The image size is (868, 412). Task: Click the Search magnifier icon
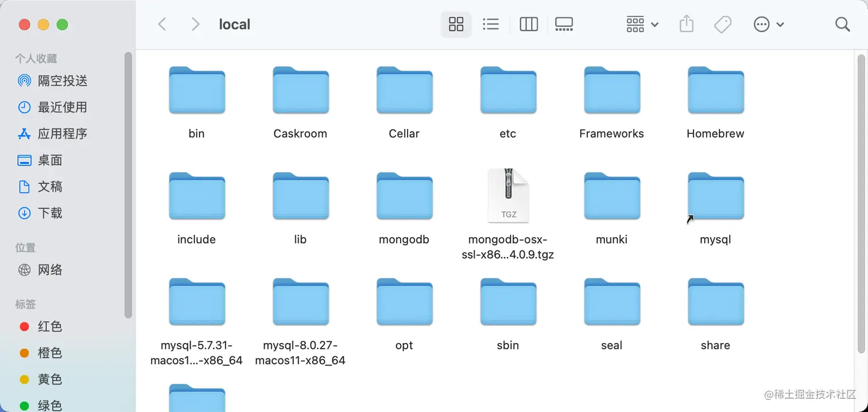(842, 24)
